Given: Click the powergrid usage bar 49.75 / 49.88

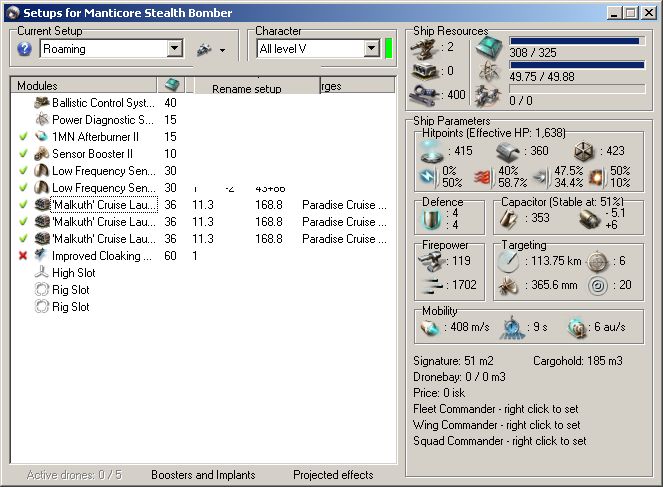Looking at the screenshot, I should coord(577,65).
